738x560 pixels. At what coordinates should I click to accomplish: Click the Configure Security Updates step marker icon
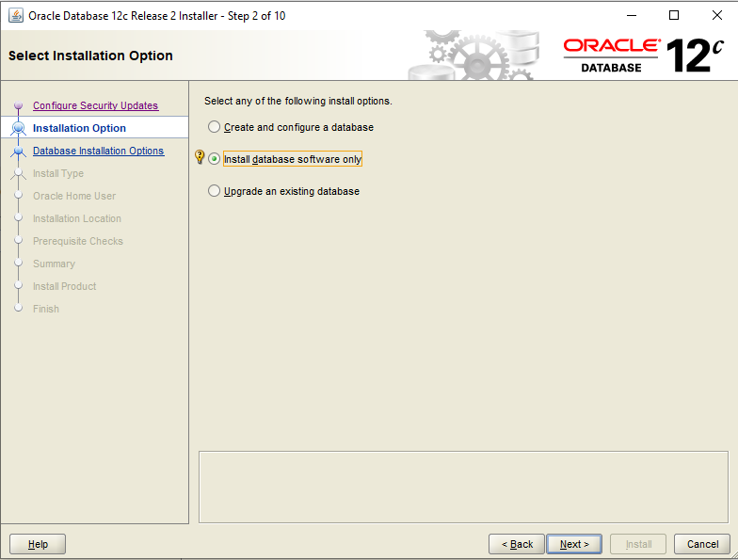point(19,105)
